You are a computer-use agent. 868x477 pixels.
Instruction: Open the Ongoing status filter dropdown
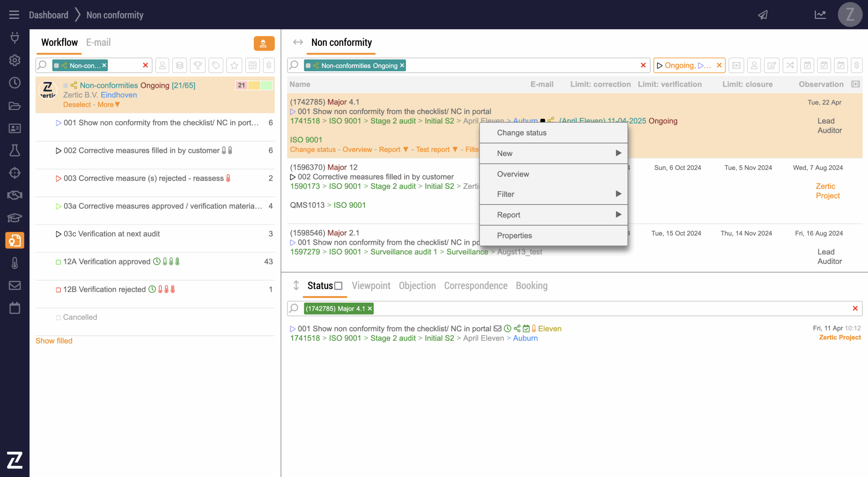click(x=687, y=65)
